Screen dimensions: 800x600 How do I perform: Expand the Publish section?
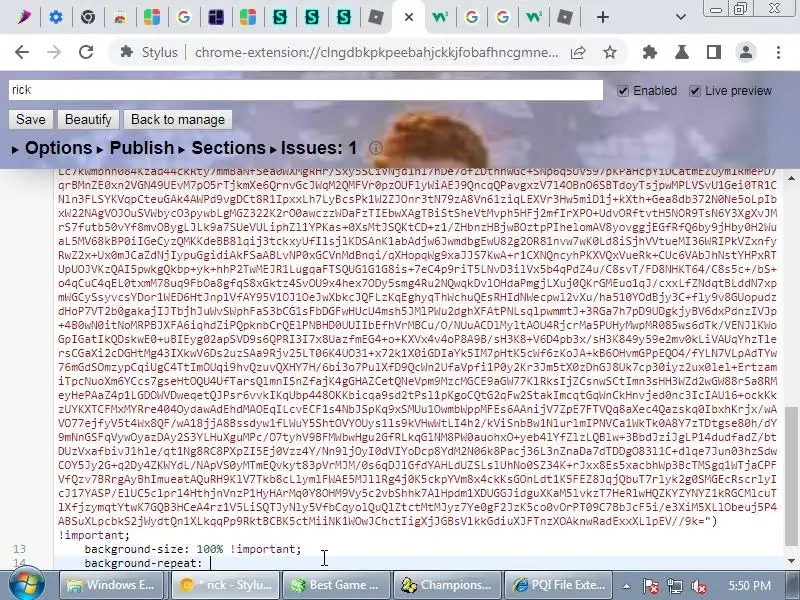(135, 148)
